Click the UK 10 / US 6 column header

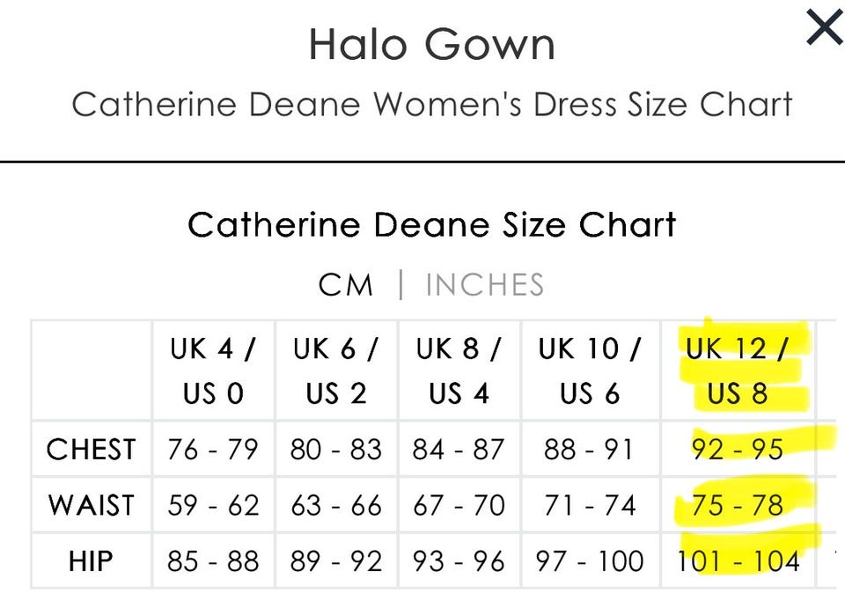(590, 370)
